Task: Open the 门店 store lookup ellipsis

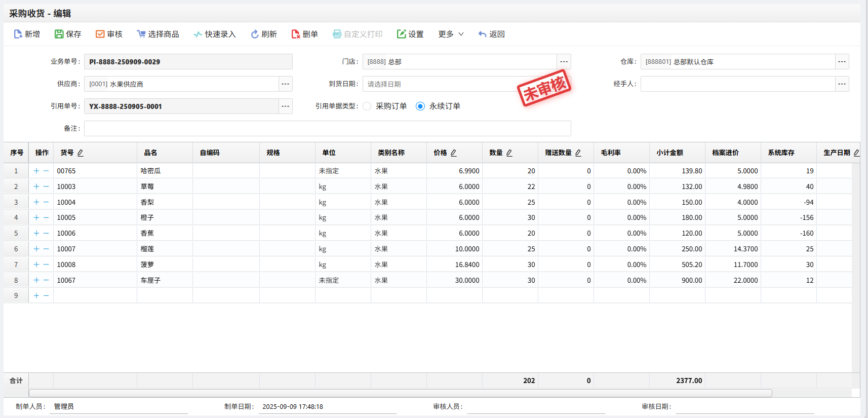Action: [564, 62]
